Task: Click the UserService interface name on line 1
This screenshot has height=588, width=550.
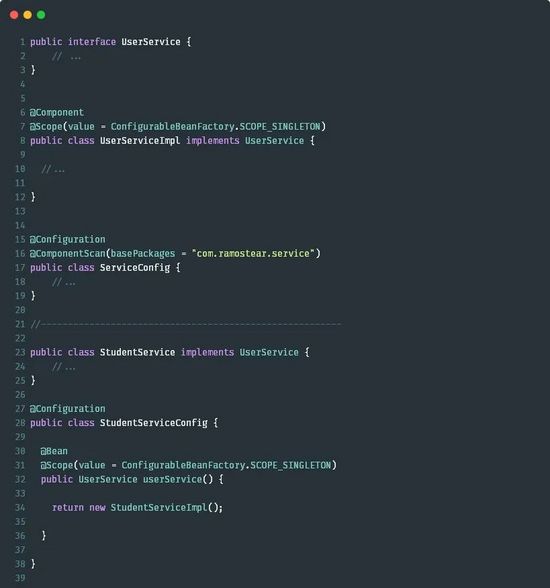Action: (151, 42)
